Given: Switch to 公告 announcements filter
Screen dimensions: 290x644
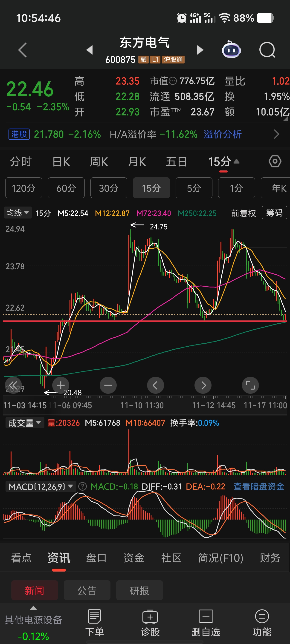Looking at the screenshot, I should point(87,590).
